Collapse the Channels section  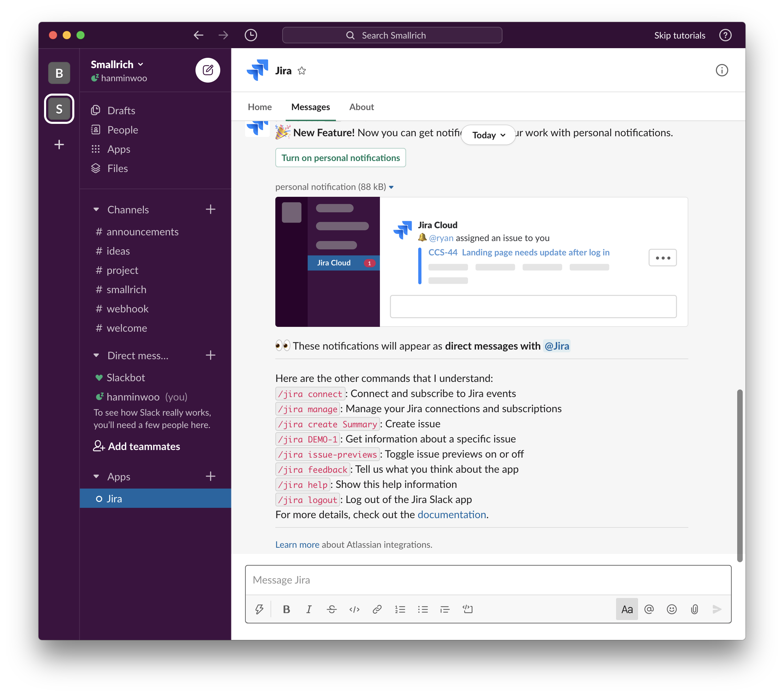click(96, 210)
